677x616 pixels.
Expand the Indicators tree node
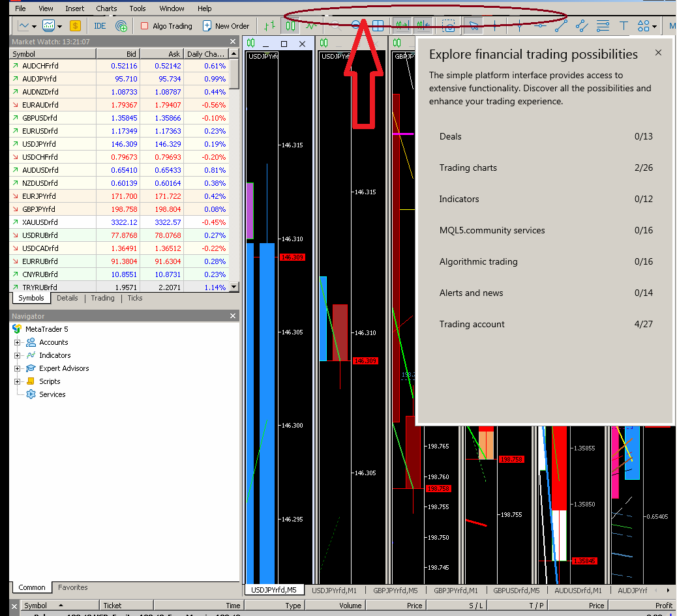(17, 355)
